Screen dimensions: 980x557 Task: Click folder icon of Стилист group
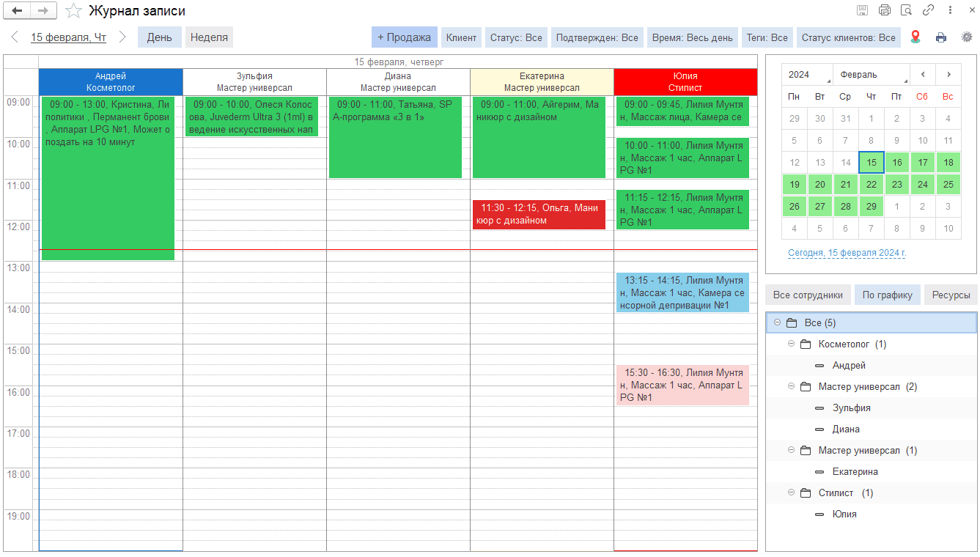tap(806, 493)
